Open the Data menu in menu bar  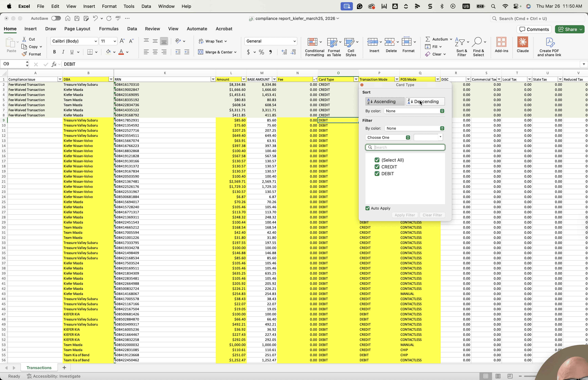(x=146, y=6)
